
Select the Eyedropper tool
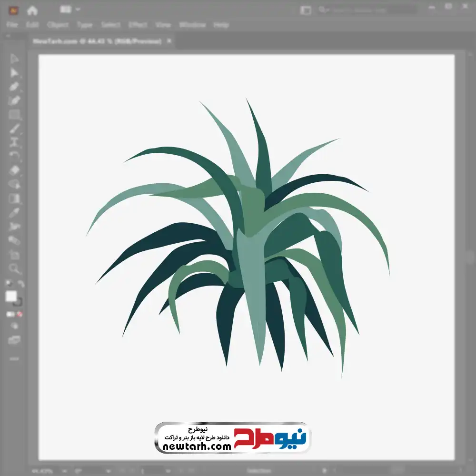[14, 213]
